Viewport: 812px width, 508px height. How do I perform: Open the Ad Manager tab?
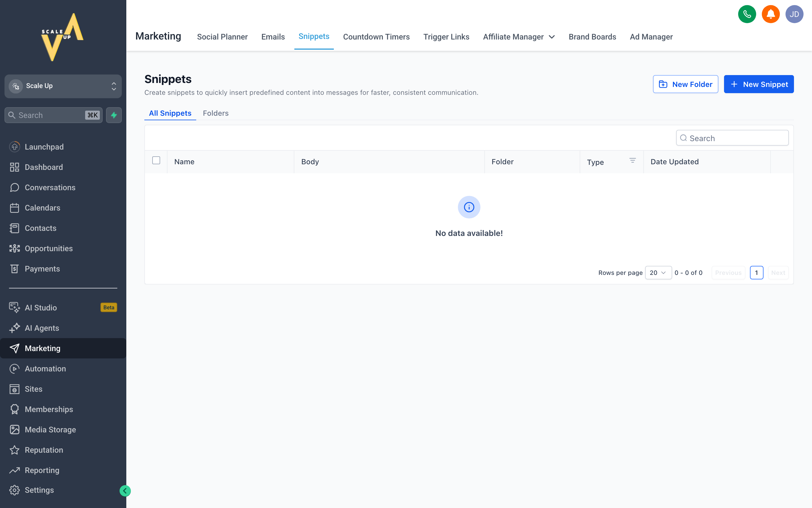click(x=651, y=37)
